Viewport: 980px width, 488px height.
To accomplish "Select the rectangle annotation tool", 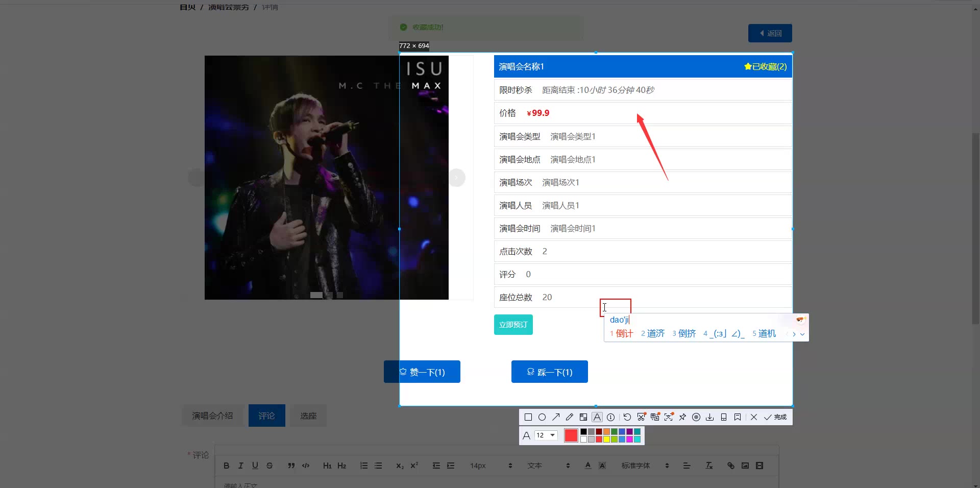I will 528,417.
